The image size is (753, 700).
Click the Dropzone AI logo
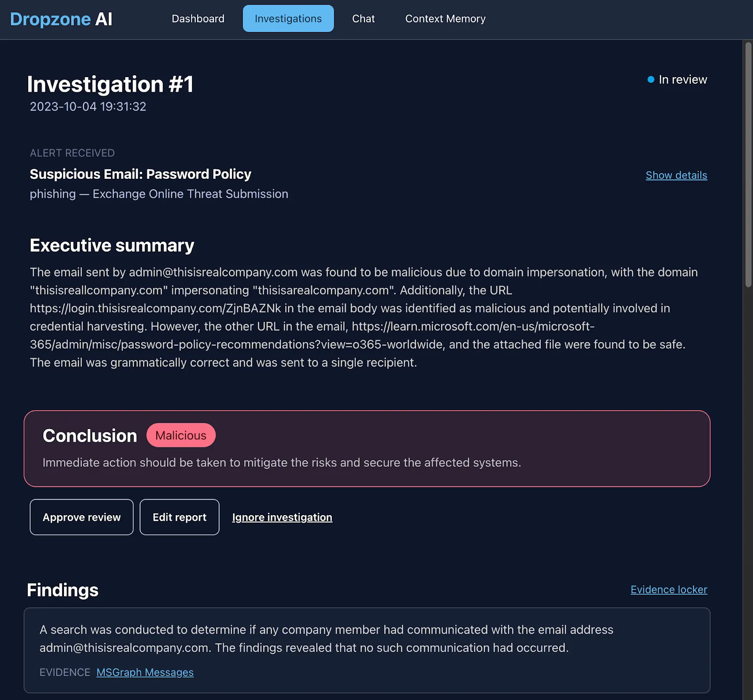pyautogui.click(x=60, y=19)
